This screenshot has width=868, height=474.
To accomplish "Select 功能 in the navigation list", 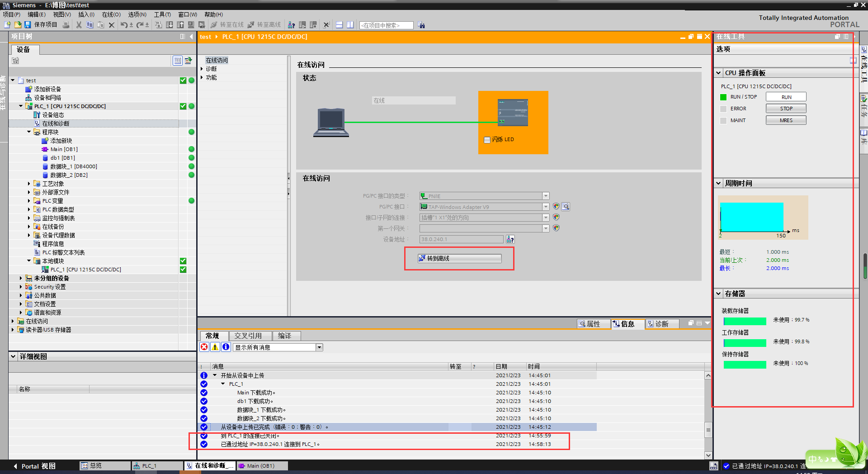I will [211, 77].
